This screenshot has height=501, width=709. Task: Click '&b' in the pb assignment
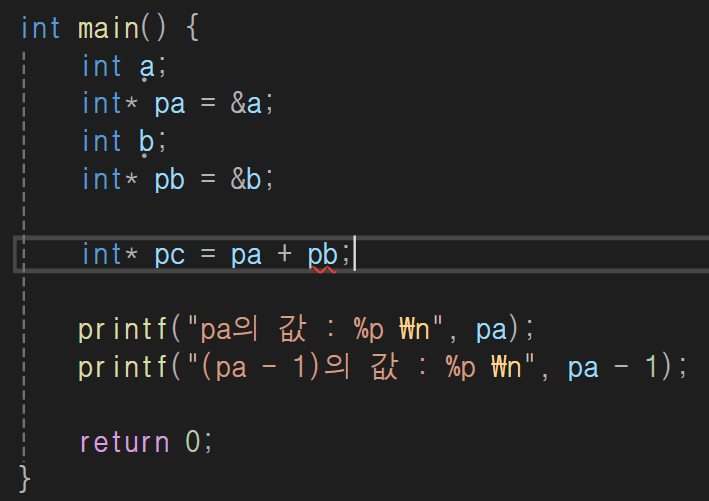click(246, 179)
